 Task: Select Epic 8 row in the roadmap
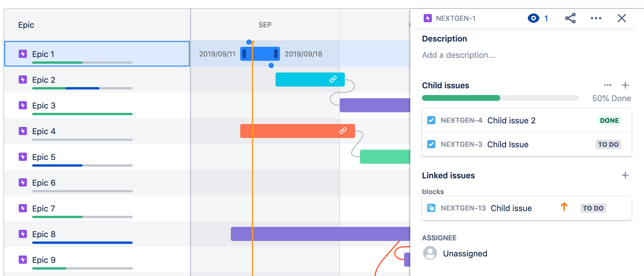44,234
